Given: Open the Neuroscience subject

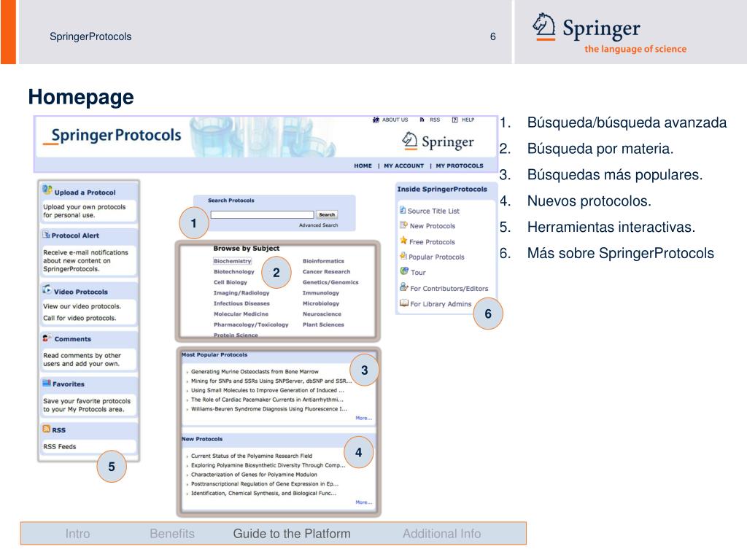Looking at the screenshot, I should click(x=322, y=314).
